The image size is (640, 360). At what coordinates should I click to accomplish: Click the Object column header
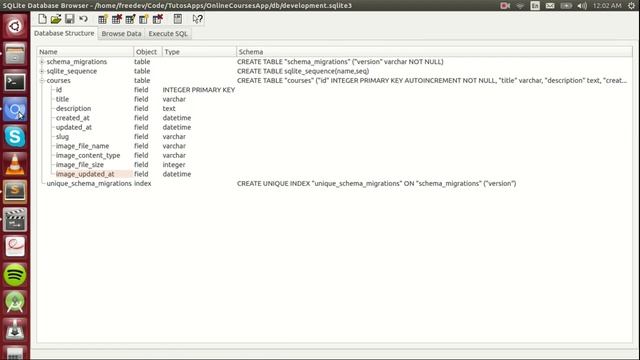[148, 52]
